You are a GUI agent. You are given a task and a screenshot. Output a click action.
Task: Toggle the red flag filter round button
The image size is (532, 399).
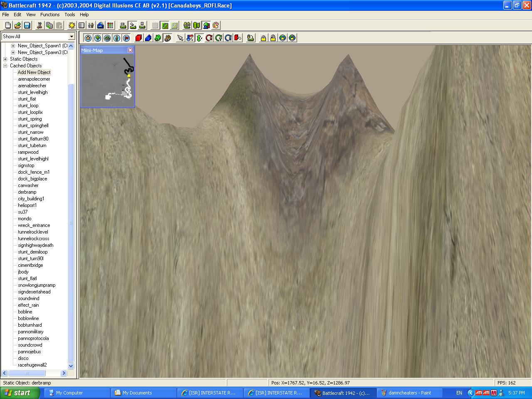click(x=126, y=38)
